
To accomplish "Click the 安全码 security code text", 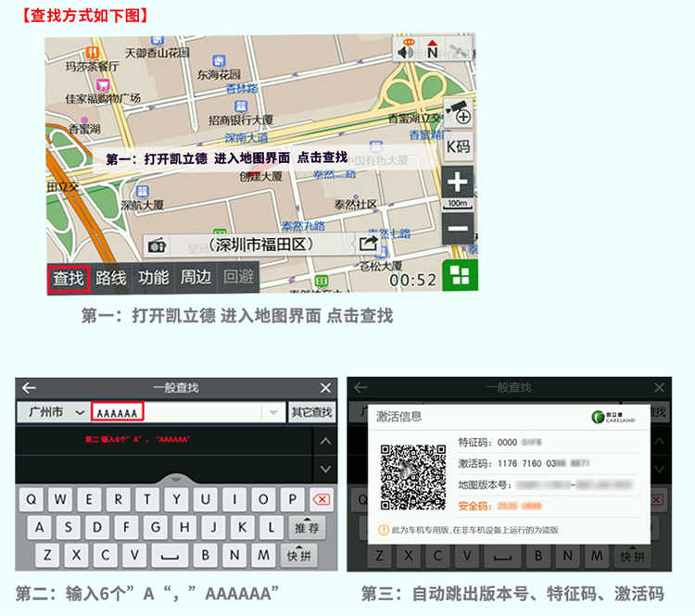I will coord(499,506).
